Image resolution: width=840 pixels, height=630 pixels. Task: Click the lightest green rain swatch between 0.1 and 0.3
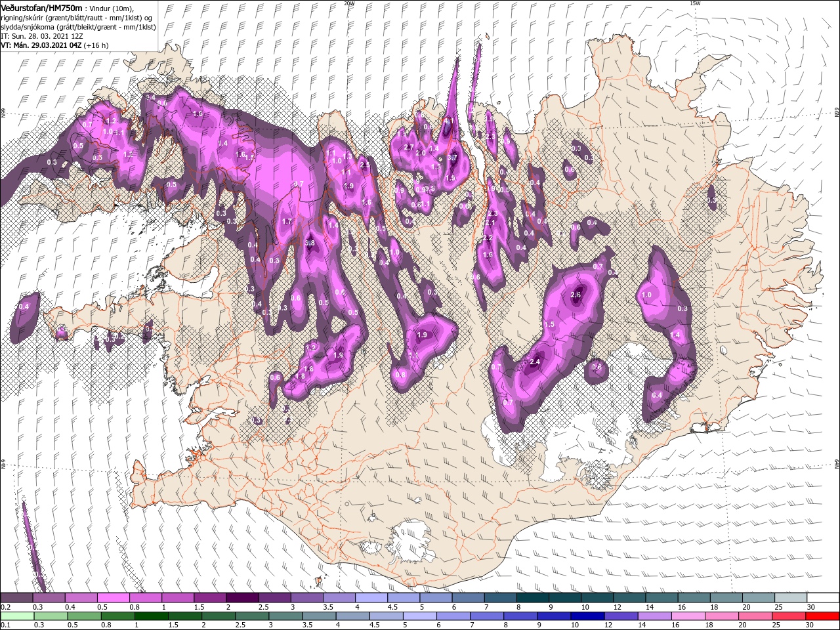(16, 616)
